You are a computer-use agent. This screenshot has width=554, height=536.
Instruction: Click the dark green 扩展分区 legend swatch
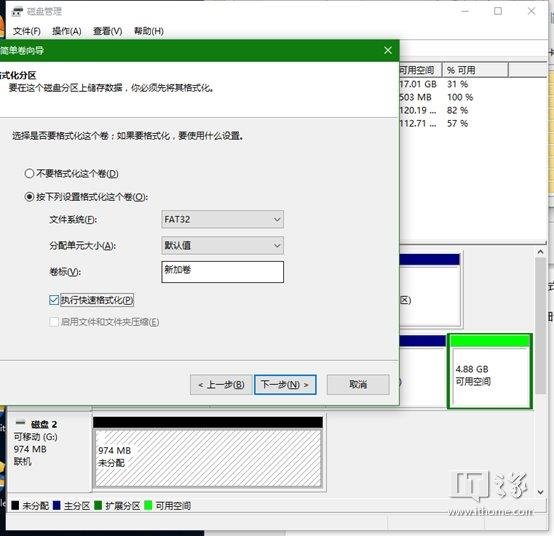click(x=98, y=505)
